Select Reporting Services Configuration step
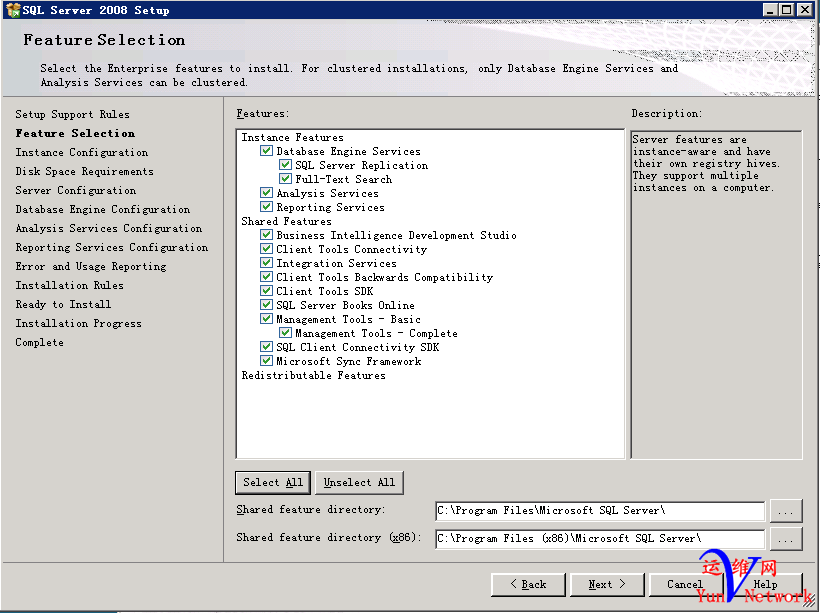The image size is (820, 613). point(111,247)
